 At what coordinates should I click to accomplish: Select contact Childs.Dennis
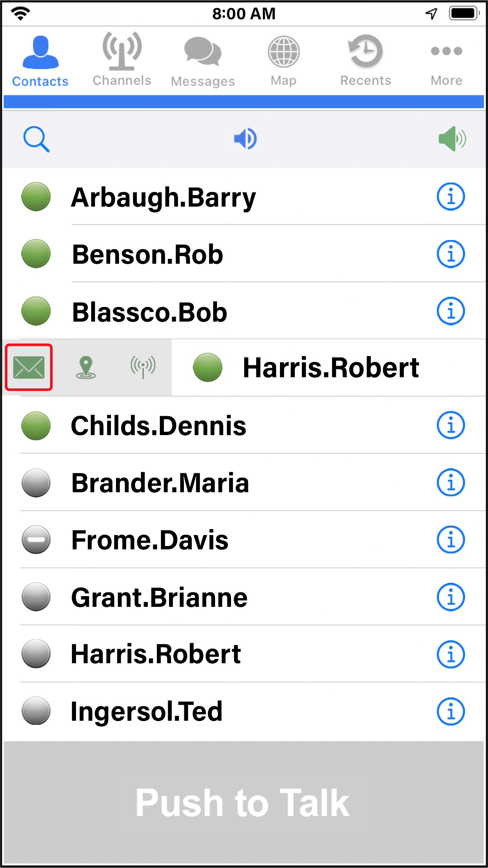click(x=159, y=425)
